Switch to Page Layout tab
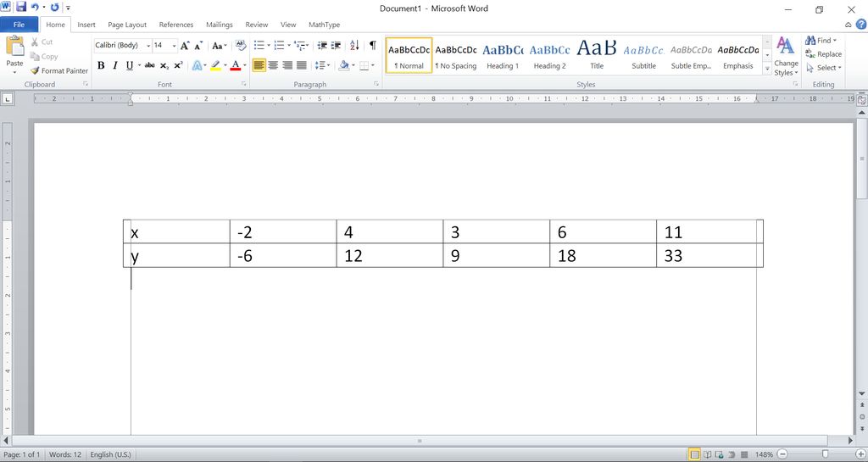The width and height of the screenshot is (868, 462). point(127,25)
